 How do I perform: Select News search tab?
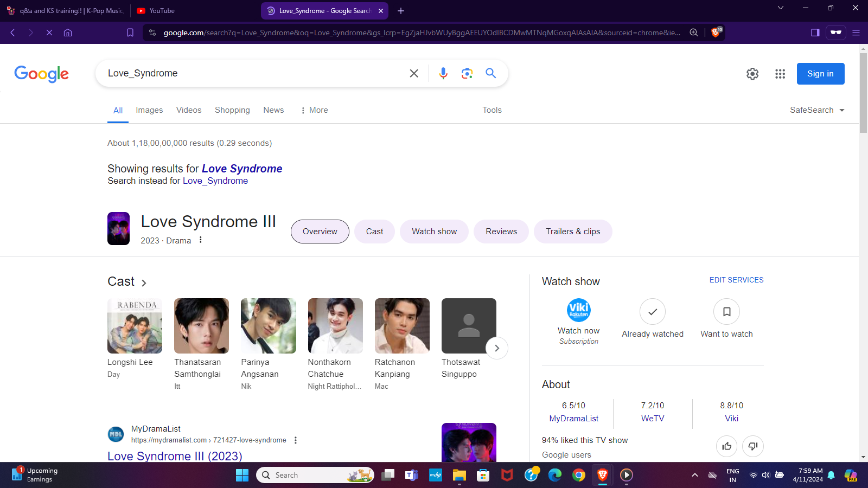pos(273,110)
